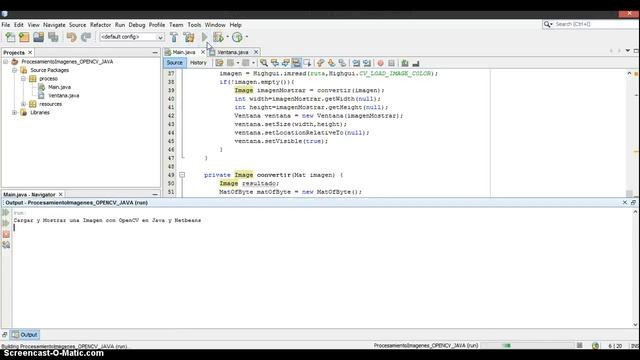The width and height of the screenshot is (640, 360).
Task: Click the red Start Macro Recording icon
Action: 380,63
